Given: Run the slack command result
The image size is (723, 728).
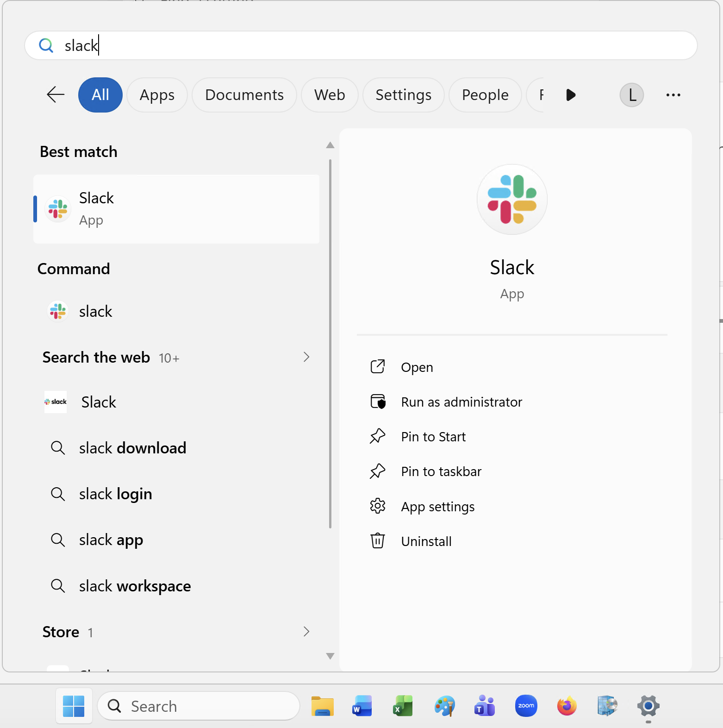Looking at the screenshot, I should 176,311.
